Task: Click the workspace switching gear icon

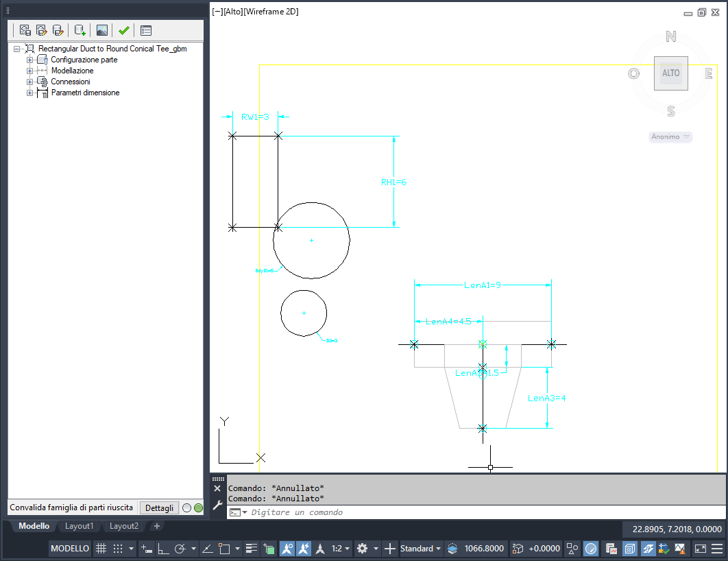Action: pos(362,549)
